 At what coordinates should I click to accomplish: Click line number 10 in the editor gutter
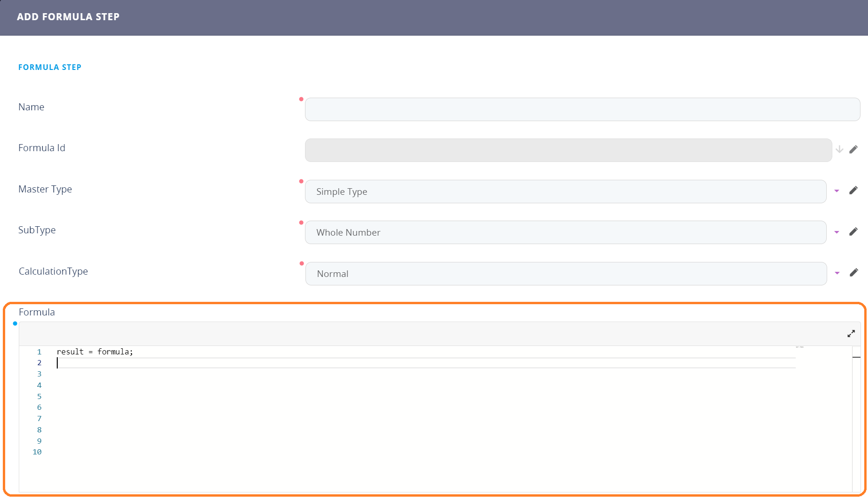pyautogui.click(x=37, y=452)
